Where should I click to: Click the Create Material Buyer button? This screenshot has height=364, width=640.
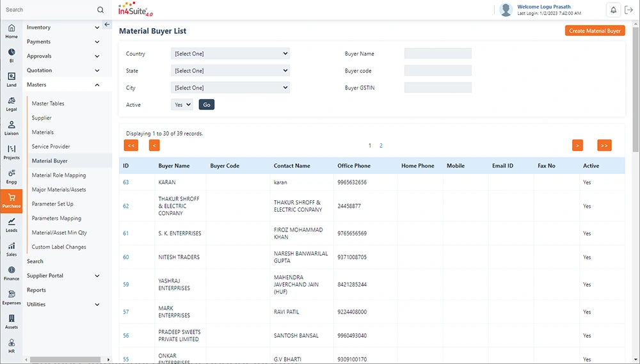pos(595,31)
